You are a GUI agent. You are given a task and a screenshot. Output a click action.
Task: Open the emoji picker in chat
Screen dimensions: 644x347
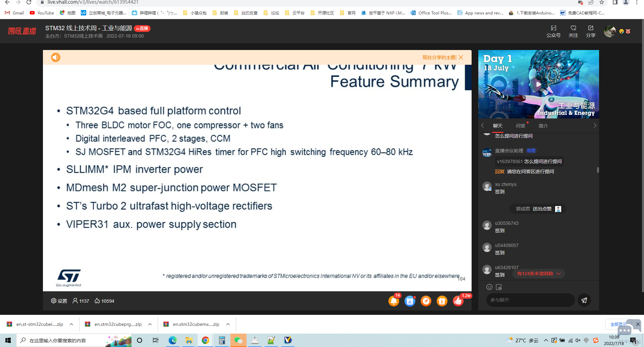point(489,287)
